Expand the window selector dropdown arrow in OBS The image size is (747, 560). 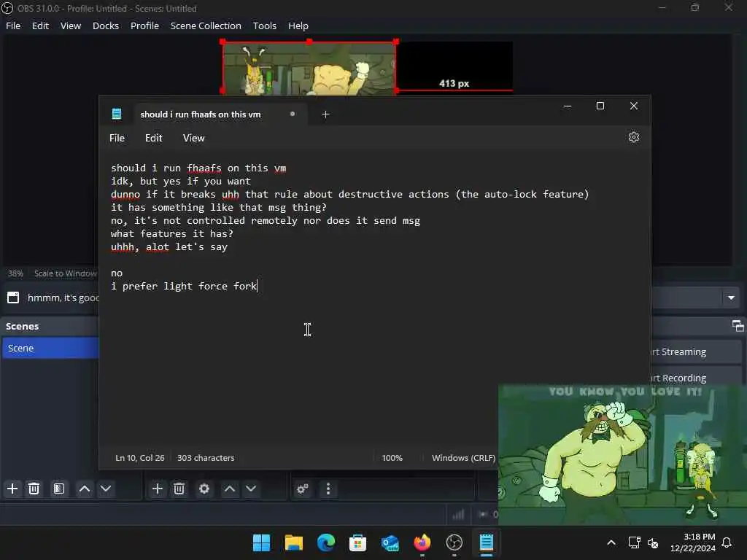tap(731, 297)
